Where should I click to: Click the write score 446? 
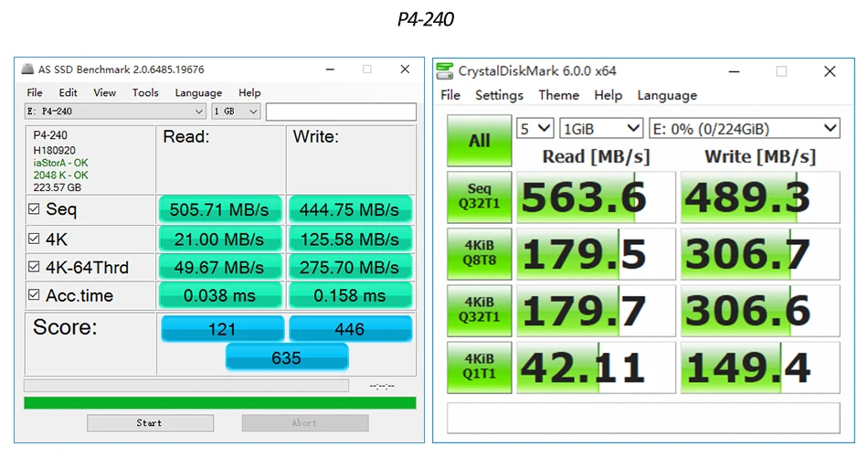coord(351,329)
